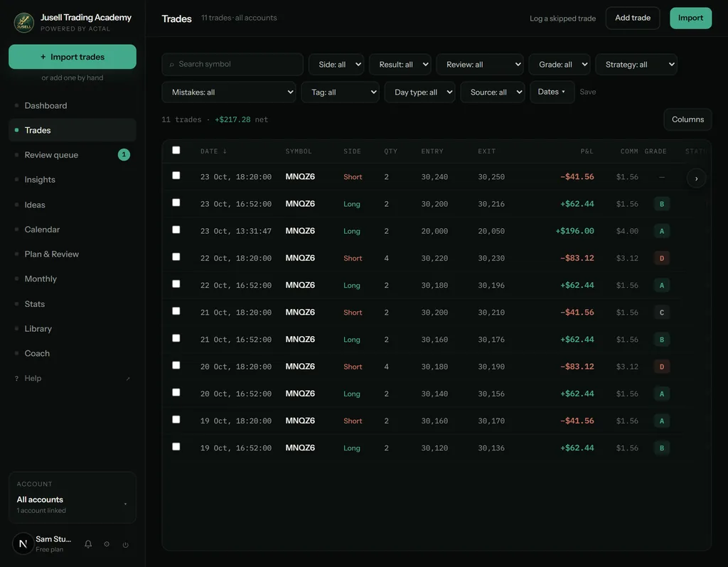Viewport: 728px width, 567px height.
Task: Click Save next to Dates filter
Action: tap(588, 92)
